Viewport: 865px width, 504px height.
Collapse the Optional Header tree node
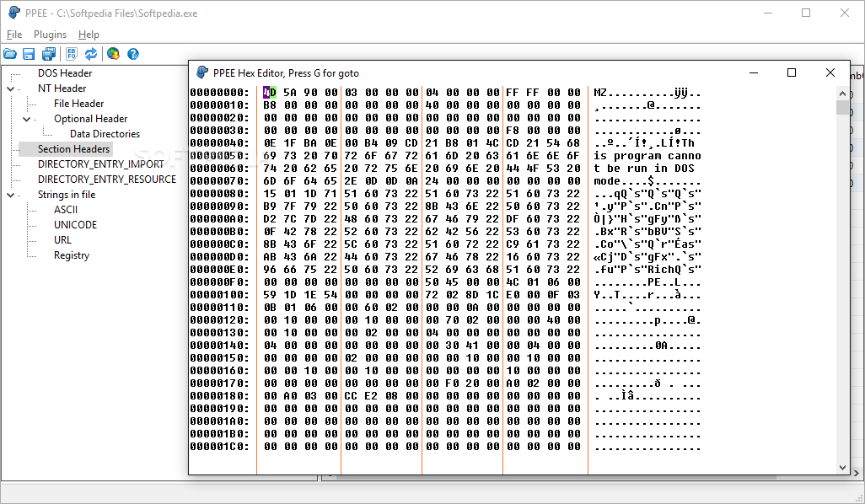point(26,119)
